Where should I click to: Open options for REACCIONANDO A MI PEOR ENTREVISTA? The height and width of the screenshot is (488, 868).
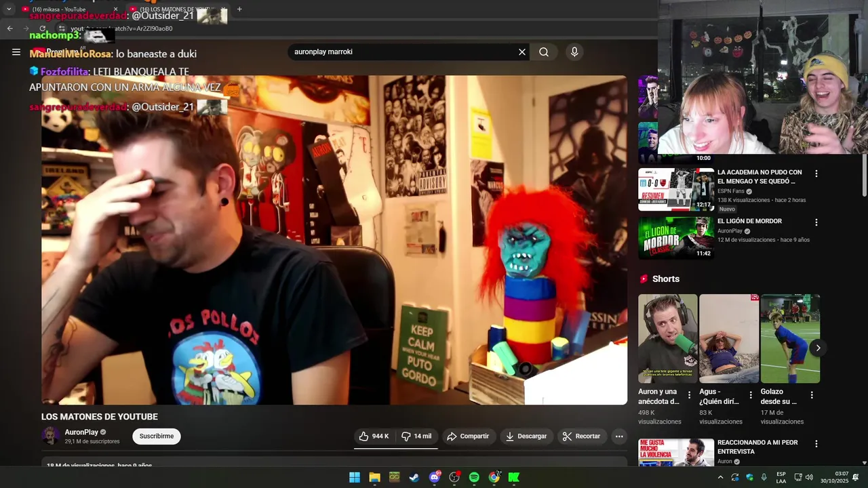click(816, 444)
